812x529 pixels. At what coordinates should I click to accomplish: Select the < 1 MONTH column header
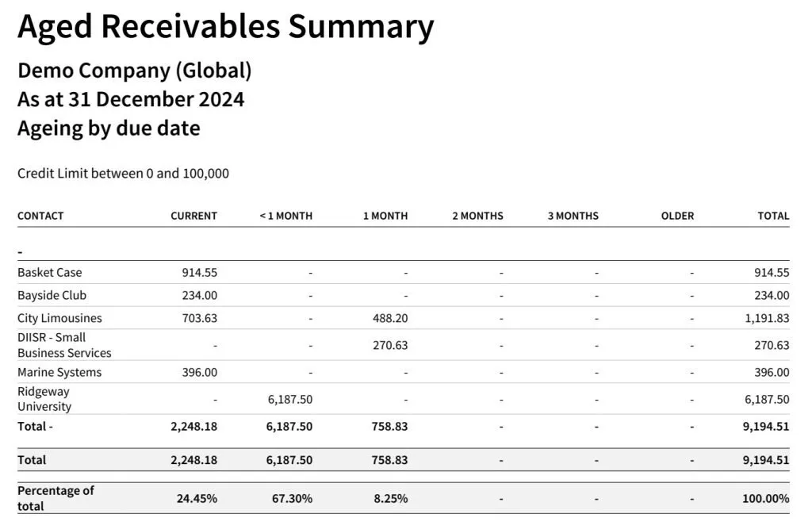pos(286,216)
